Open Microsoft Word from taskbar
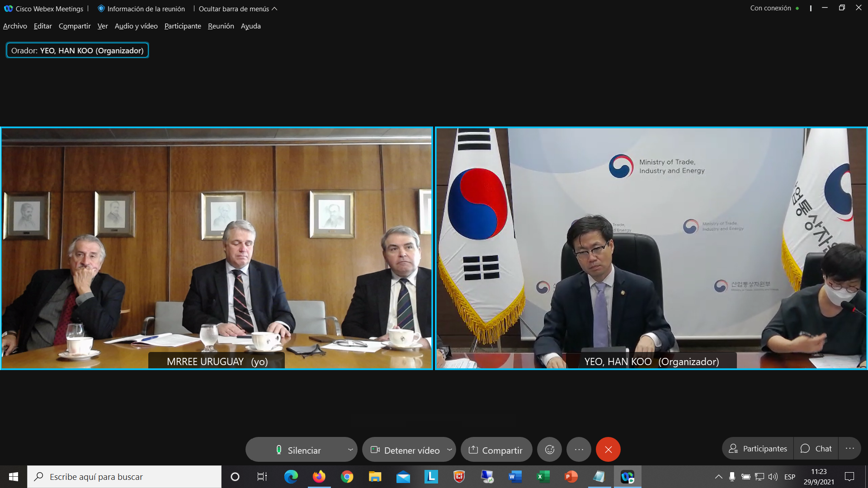This screenshot has height=488, width=868. point(515,477)
